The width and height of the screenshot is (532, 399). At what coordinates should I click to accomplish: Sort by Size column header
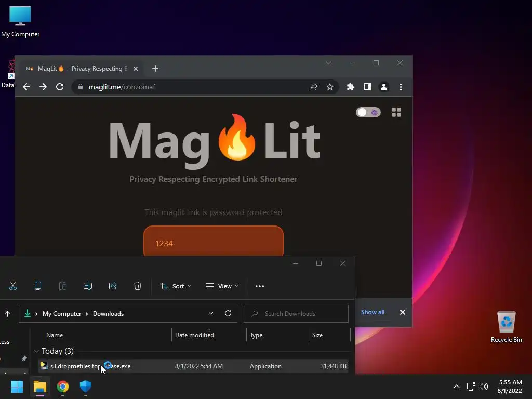pos(317,335)
